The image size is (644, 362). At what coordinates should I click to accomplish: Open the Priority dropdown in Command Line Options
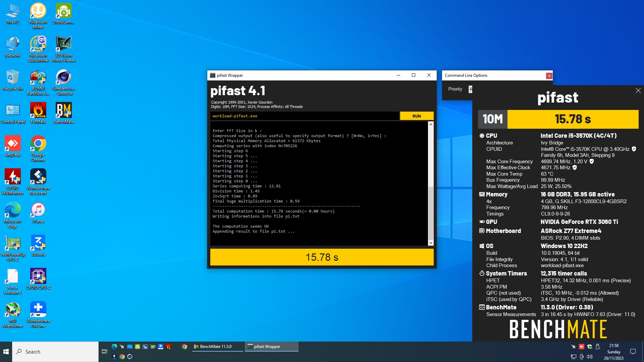(471, 89)
